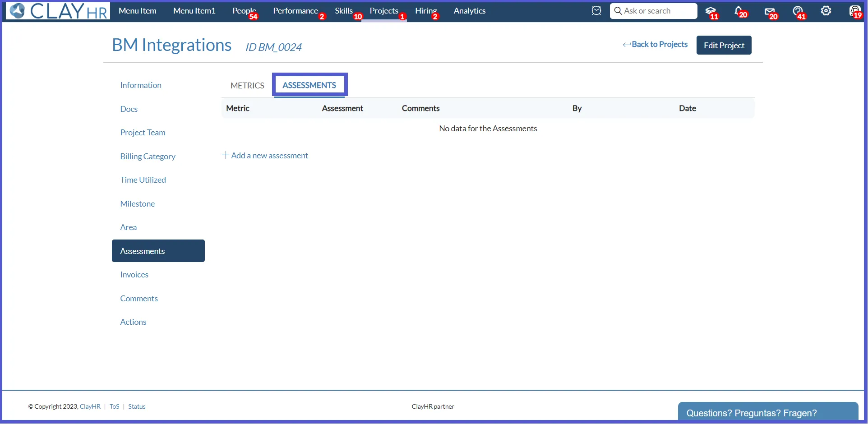
Task: Click the back arrow icon beside Back to Projects
Action: [x=626, y=45]
